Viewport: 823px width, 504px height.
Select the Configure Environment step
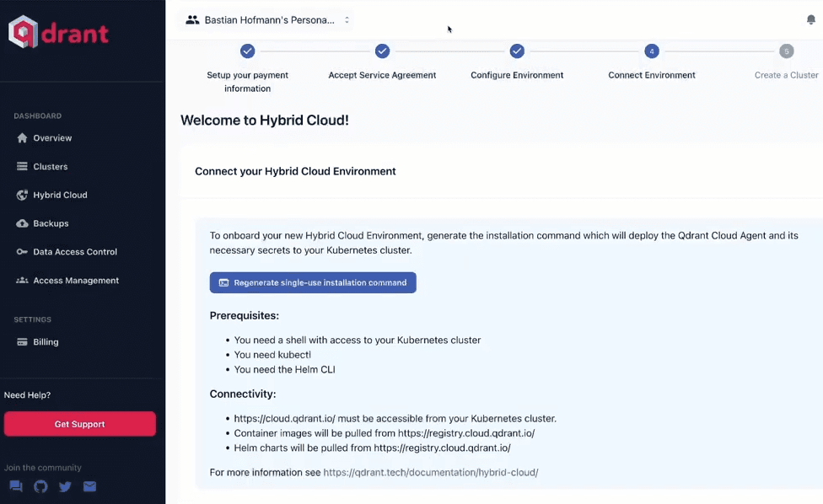[x=517, y=51]
